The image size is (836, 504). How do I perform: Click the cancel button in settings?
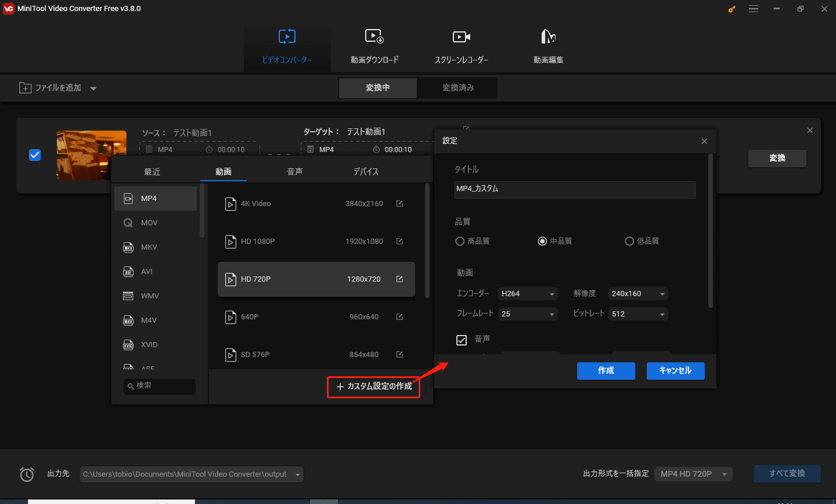pyautogui.click(x=676, y=371)
